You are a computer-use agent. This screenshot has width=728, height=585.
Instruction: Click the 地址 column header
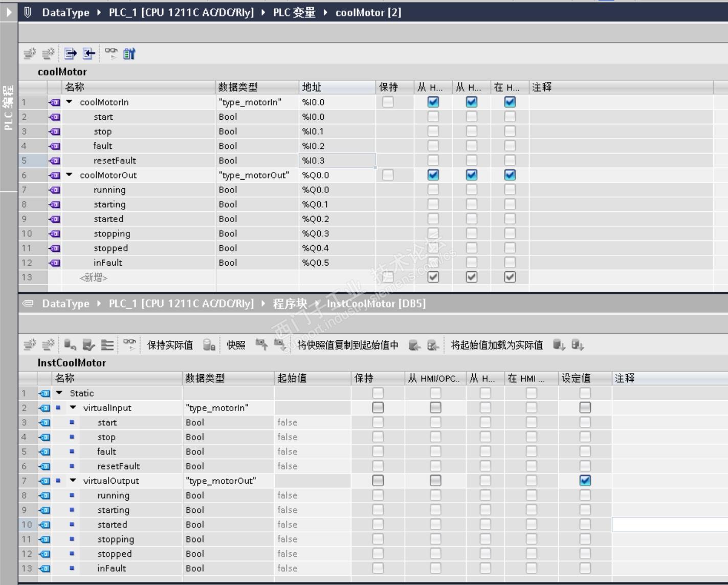point(337,87)
